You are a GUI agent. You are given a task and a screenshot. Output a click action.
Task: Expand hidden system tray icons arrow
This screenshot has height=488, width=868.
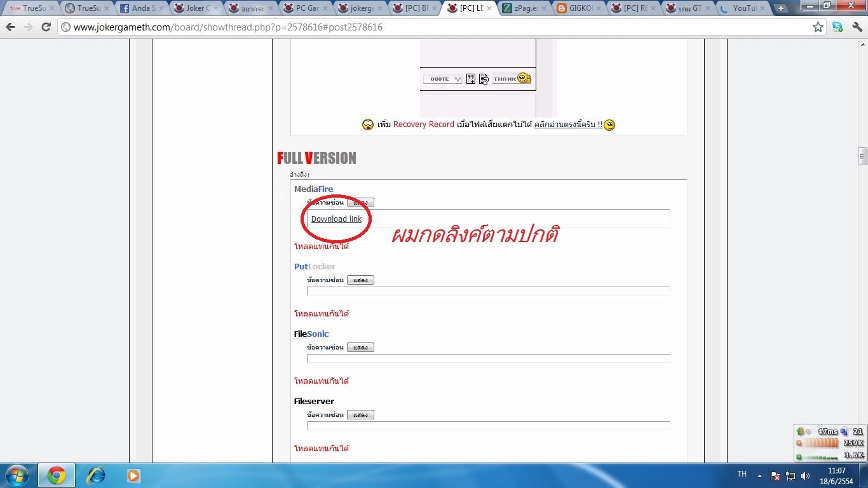click(759, 475)
